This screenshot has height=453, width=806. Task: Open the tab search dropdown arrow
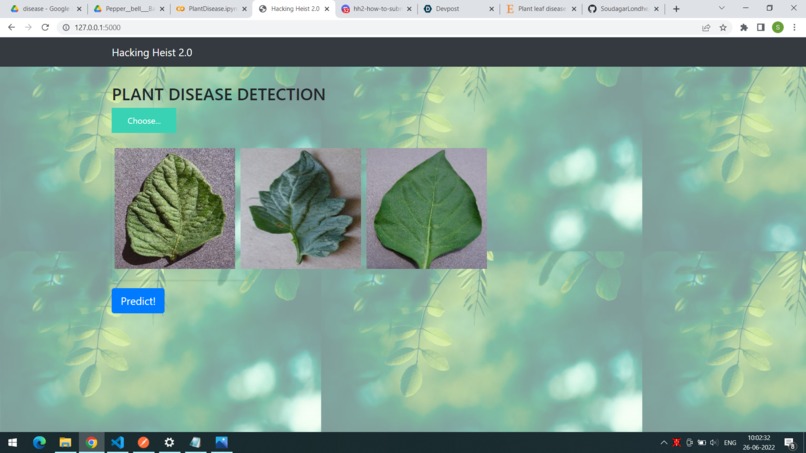pyautogui.click(x=722, y=8)
